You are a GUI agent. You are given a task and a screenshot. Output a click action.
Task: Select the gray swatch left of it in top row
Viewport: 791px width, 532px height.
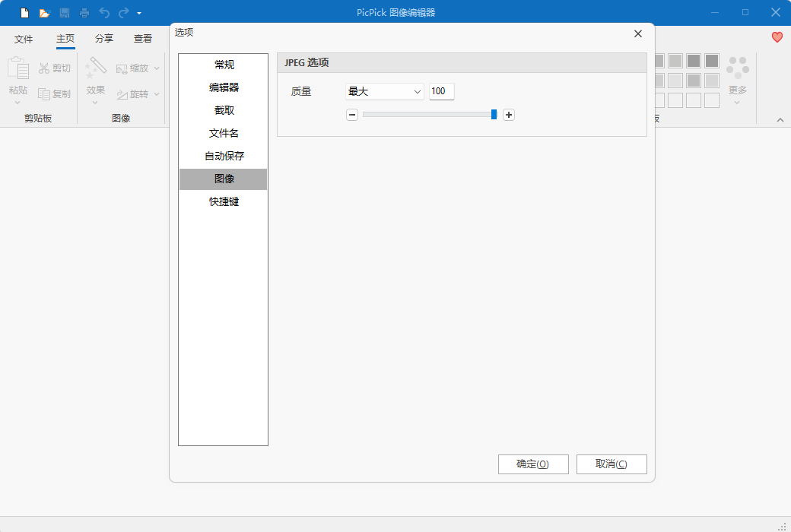(694, 61)
